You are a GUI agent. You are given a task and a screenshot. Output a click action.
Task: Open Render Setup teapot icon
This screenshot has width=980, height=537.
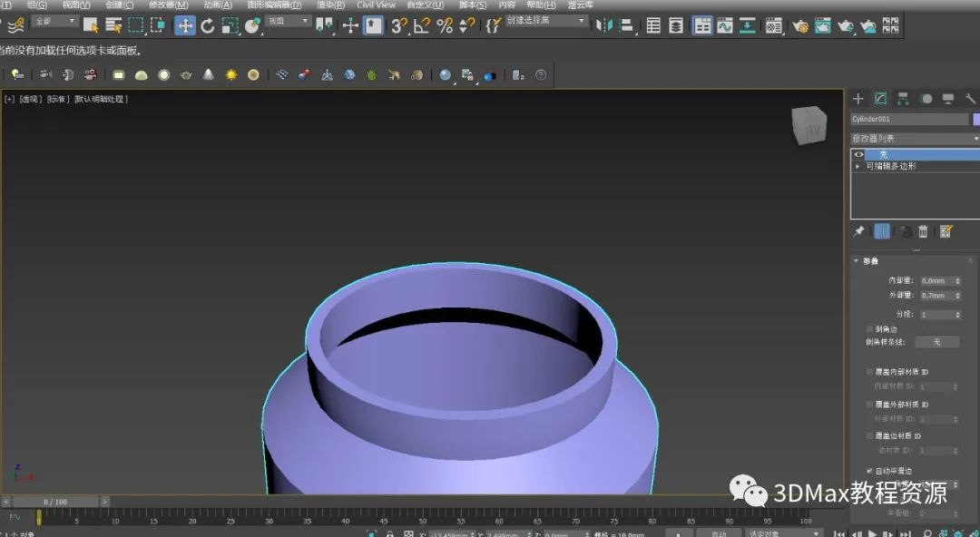[800, 25]
